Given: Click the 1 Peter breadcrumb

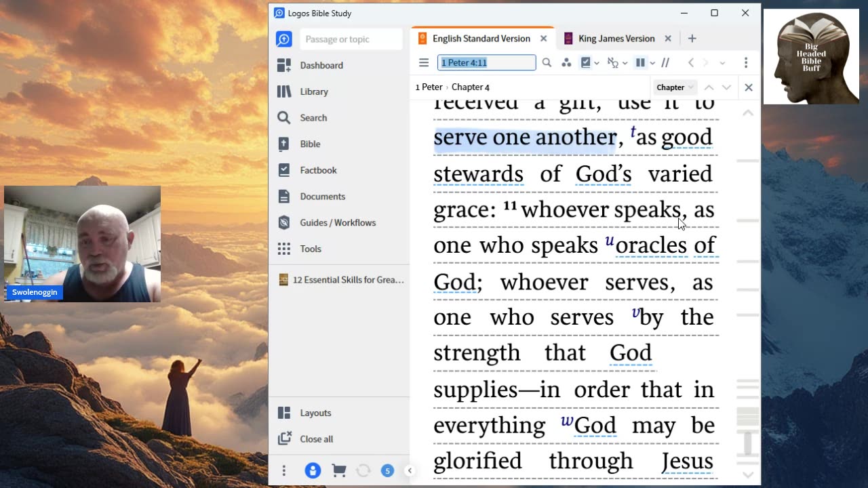Looking at the screenshot, I should tap(429, 87).
